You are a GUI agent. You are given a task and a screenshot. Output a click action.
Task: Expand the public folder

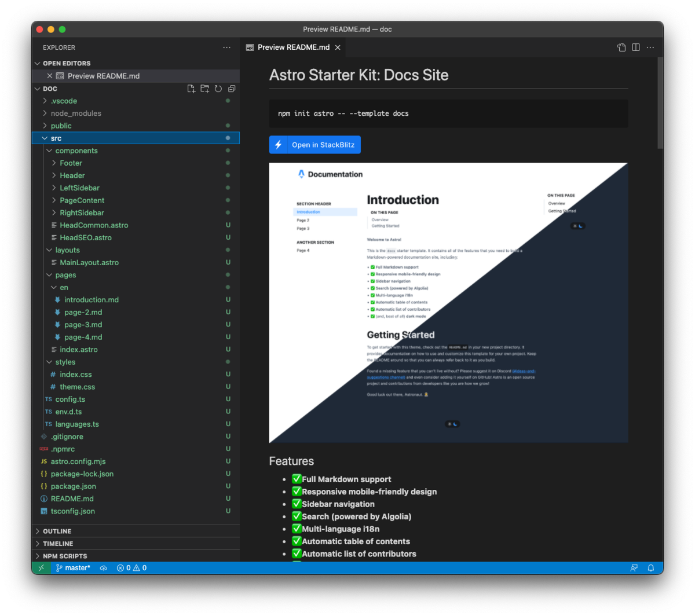coord(136,126)
